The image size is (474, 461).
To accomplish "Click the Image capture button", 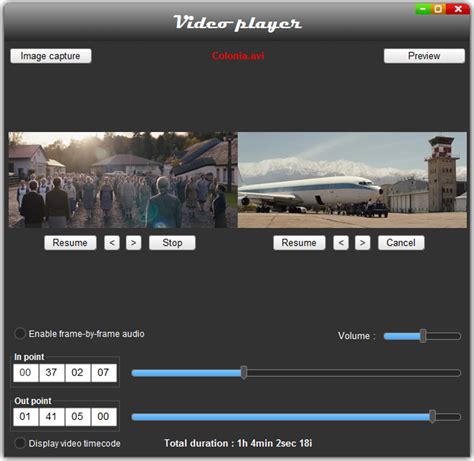I will pos(51,56).
